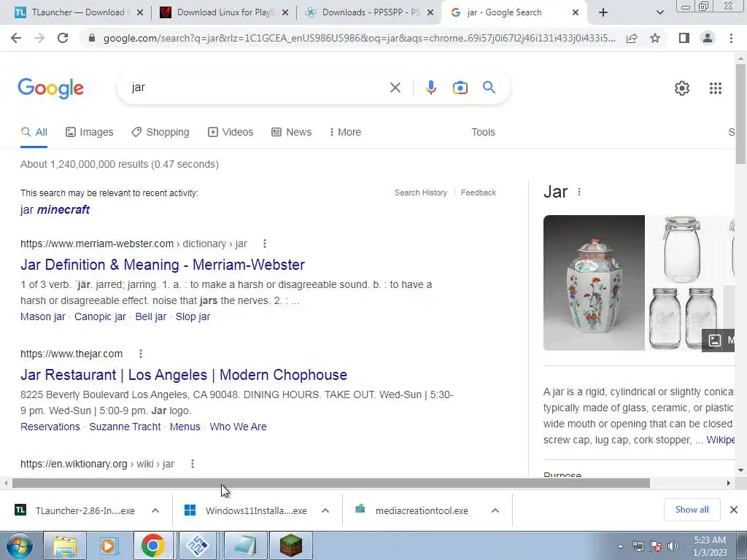Select the Videos search tab
747x560 pixels.
231,133
